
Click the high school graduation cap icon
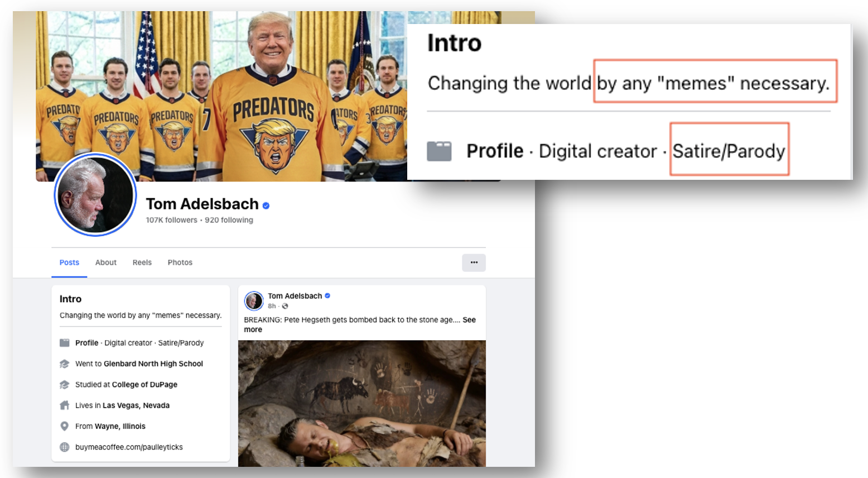pyautogui.click(x=65, y=364)
